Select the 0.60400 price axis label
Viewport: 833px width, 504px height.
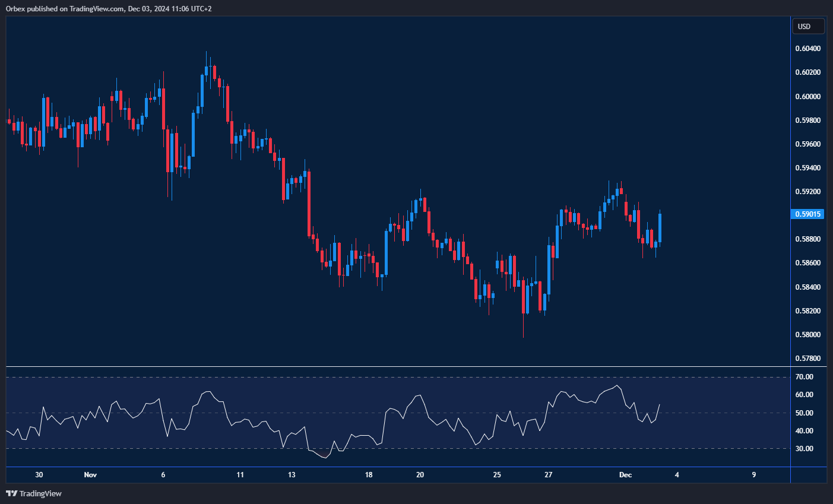[808, 49]
